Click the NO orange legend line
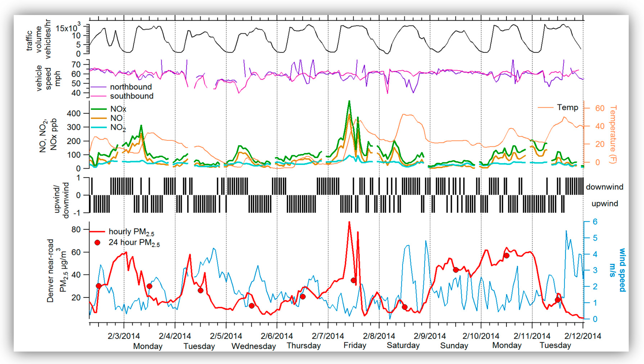644x364 pixels. click(x=99, y=118)
